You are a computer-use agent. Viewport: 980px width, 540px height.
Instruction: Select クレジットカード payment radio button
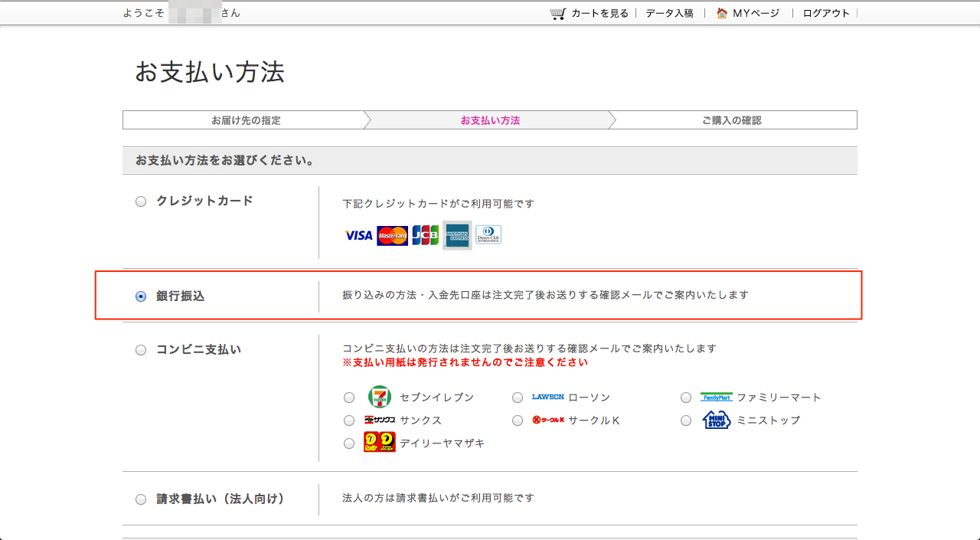tap(141, 201)
